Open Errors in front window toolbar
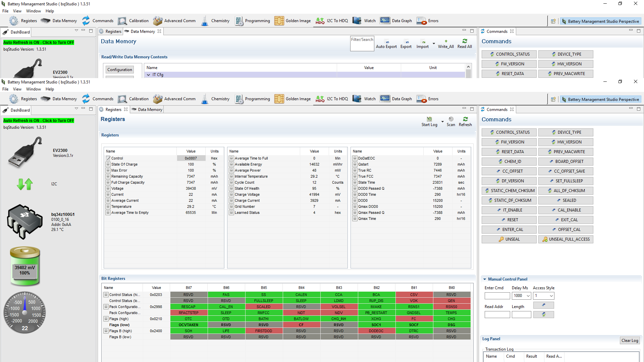The height and width of the screenshot is (362, 644). 427,99
